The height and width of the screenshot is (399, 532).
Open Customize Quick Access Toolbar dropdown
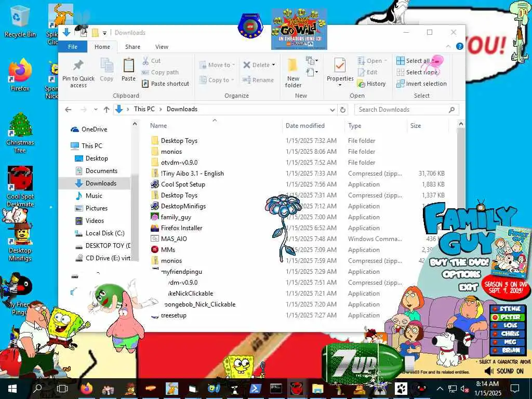(x=104, y=33)
